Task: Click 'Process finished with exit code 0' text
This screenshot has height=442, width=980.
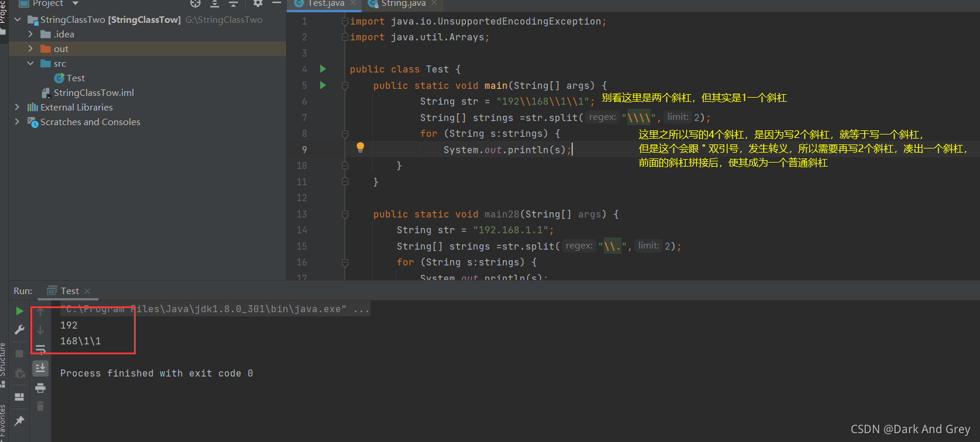Action: [157, 374]
